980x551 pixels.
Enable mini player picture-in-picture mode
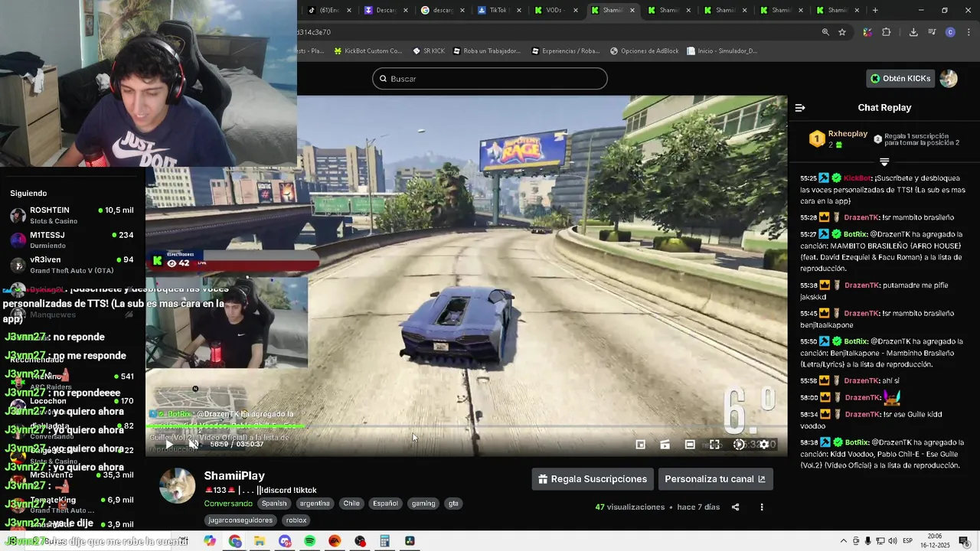coord(641,445)
